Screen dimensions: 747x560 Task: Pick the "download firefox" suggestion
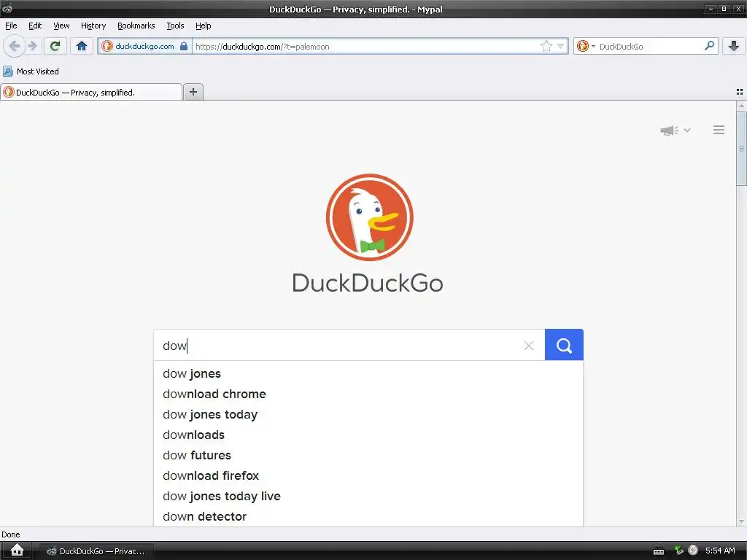[368, 475]
